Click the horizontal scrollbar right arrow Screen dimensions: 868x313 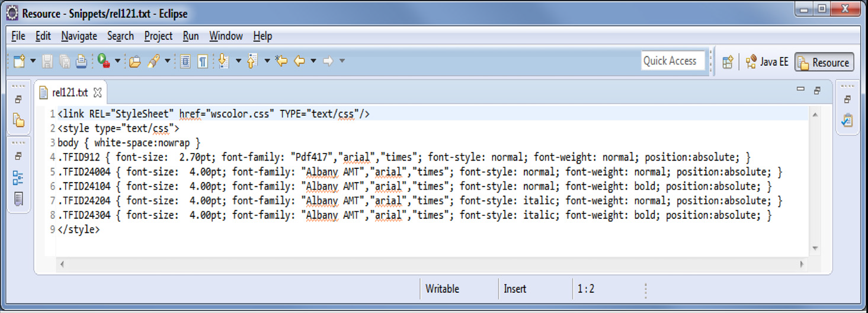802,264
